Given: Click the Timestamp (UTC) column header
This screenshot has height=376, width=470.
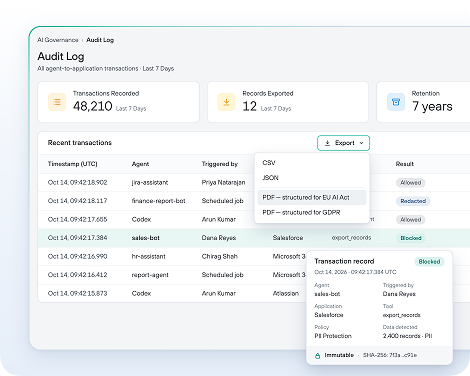Looking at the screenshot, I should [x=73, y=164].
